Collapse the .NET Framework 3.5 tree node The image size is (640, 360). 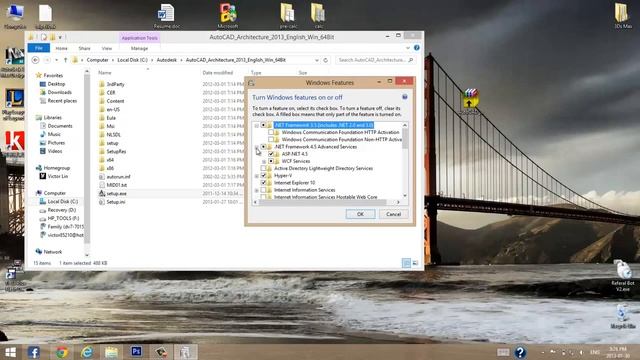coord(256,125)
